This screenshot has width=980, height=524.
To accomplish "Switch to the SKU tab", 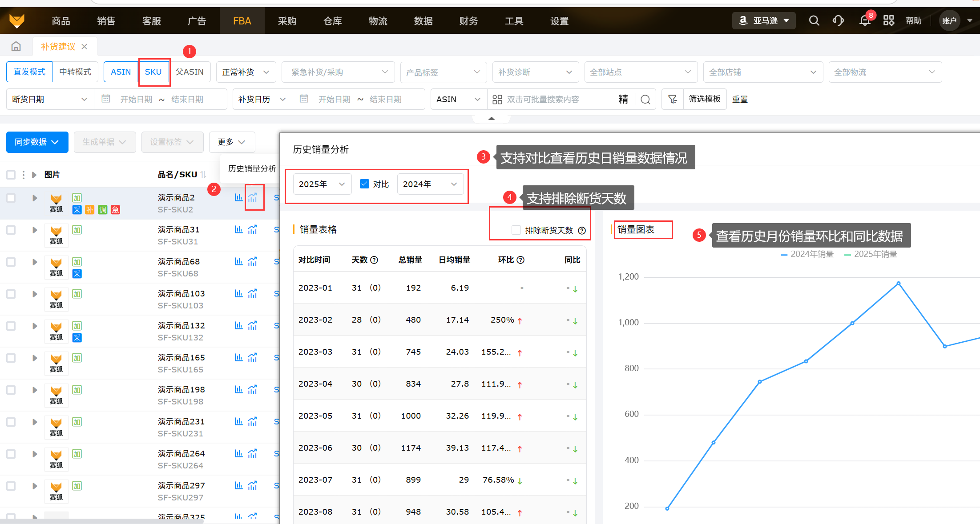I will point(153,72).
